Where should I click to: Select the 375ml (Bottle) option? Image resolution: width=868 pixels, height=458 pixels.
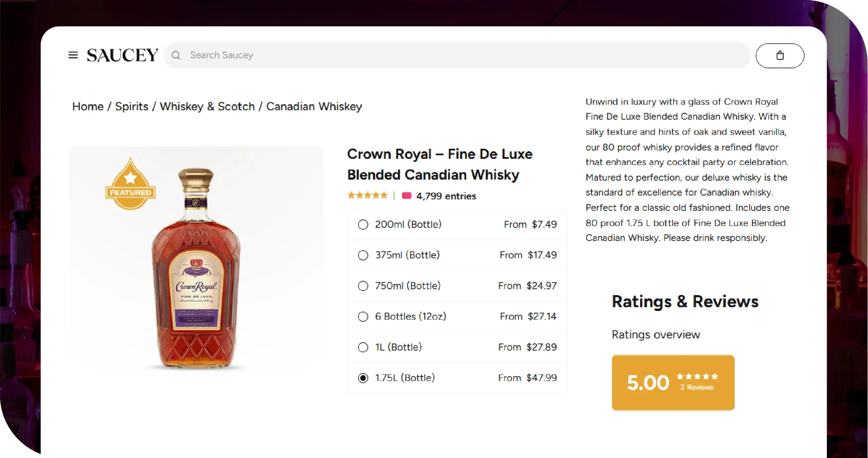coord(363,256)
